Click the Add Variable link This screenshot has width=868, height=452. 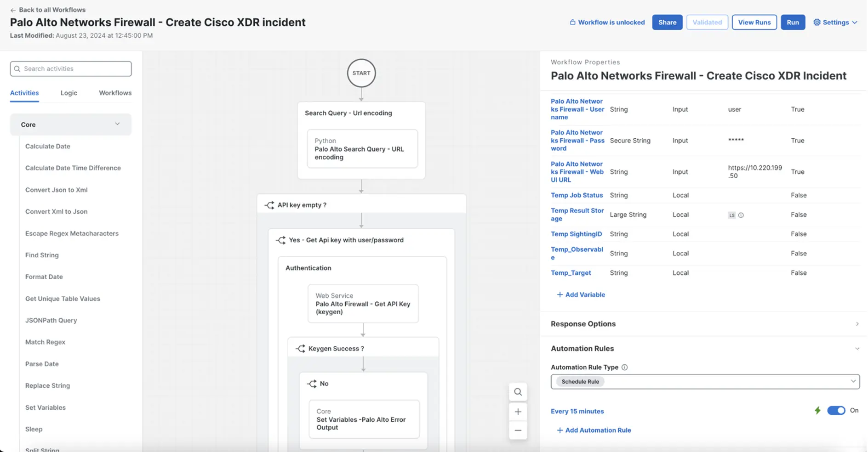pos(581,294)
